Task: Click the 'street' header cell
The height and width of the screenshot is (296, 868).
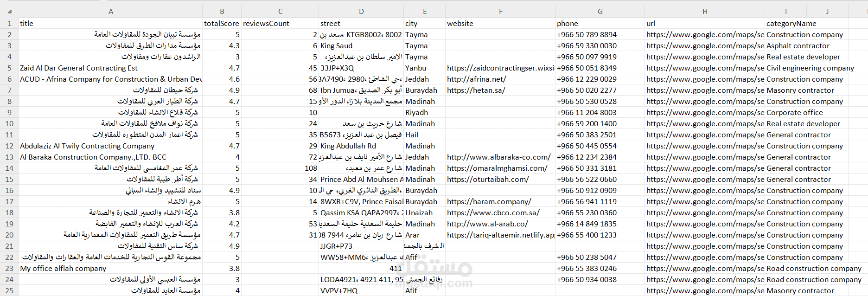Action: pos(361,23)
